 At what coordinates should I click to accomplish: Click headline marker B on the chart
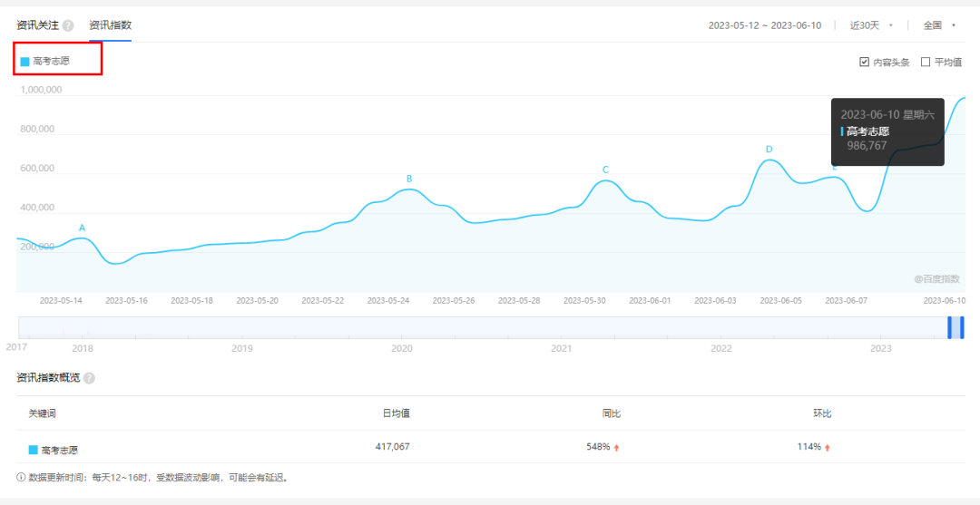[x=409, y=179]
